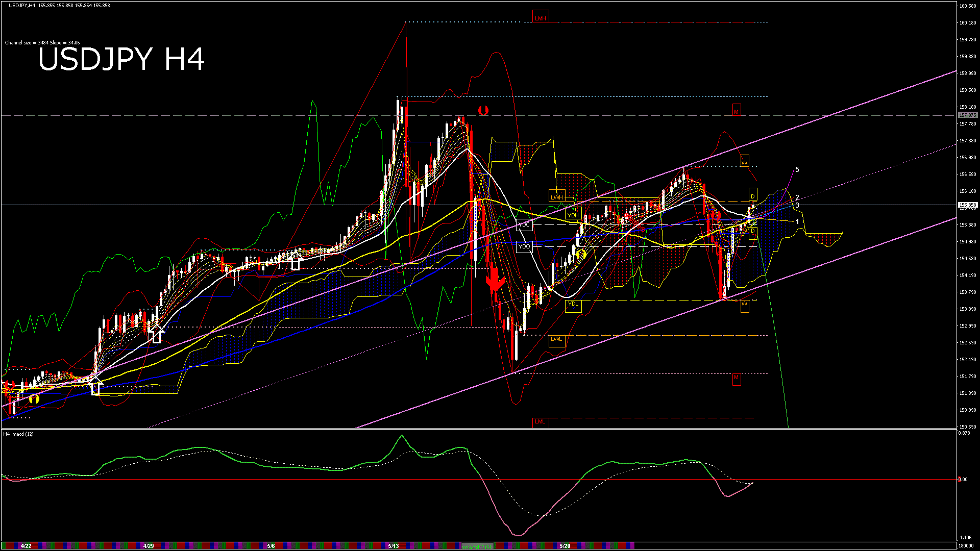Click the 180000 scale value
The height and width of the screenshot is (551, 980).
pos(966,546)
